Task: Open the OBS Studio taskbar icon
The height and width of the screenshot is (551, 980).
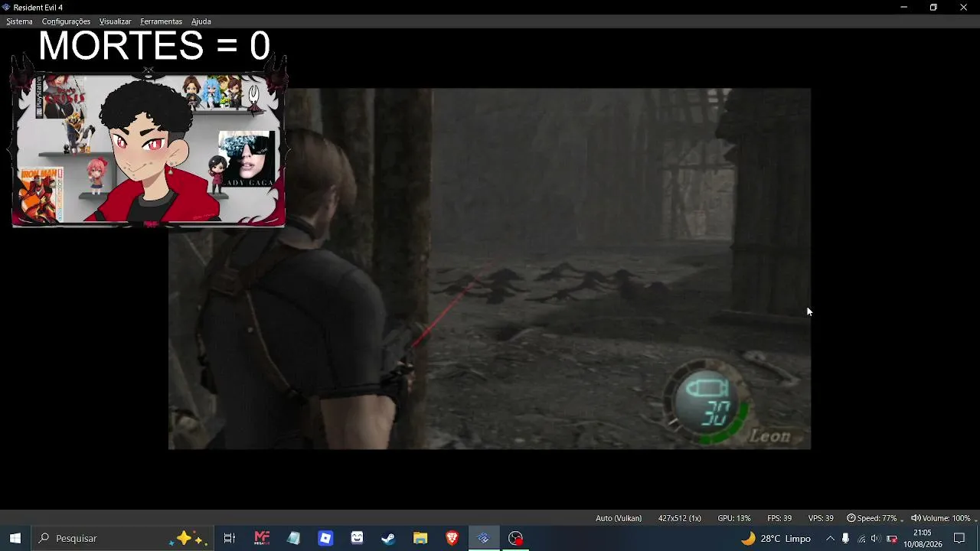Action: pos(516,538)
